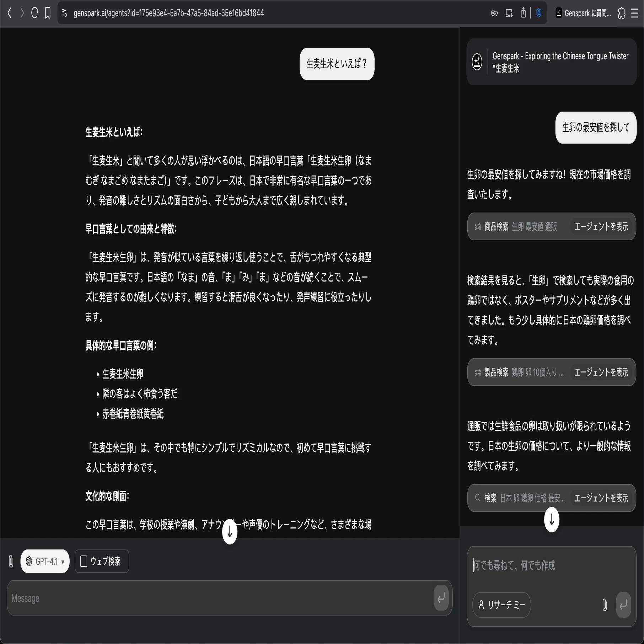Click the 生麦生米生卵 bullet list item
The height and width of the screenshot is (644, 644).
point(123,374)
